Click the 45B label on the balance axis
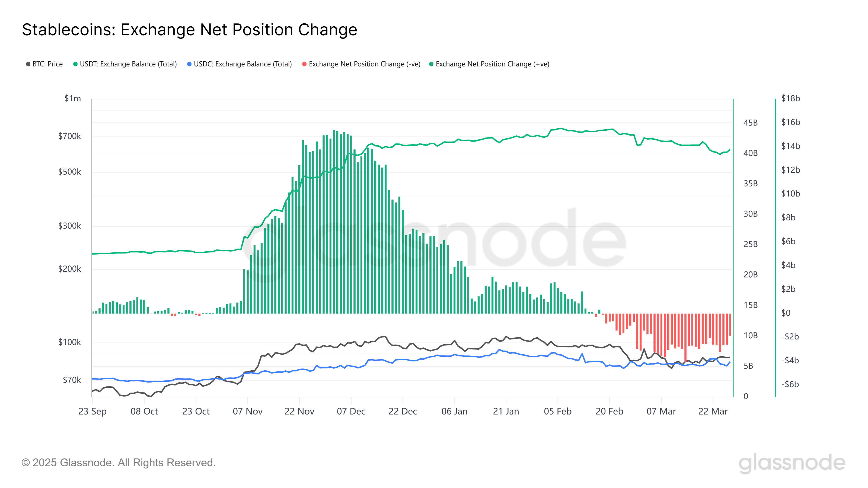 (x=750, y=123)
